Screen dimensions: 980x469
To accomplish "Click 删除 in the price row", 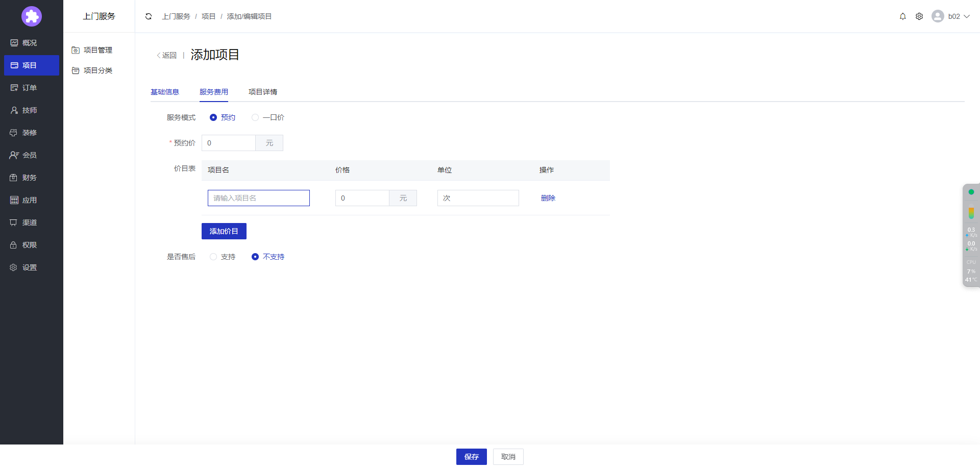I will click(x=548, y=198).
